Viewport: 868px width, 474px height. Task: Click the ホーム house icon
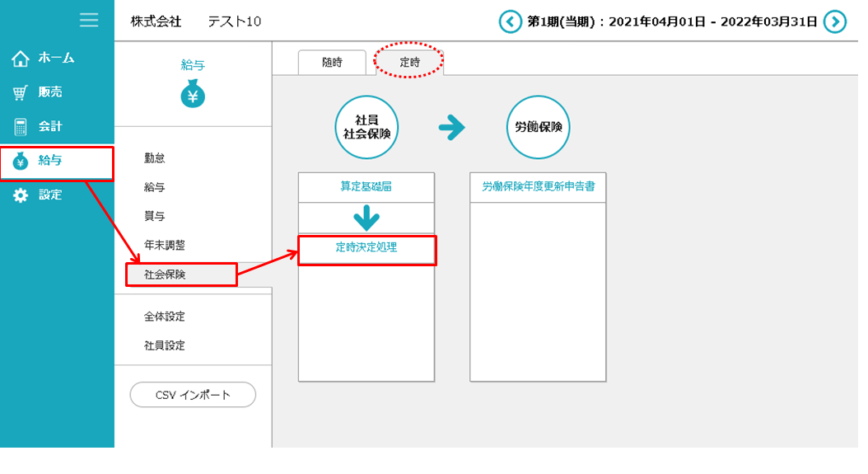coord(21,59)
